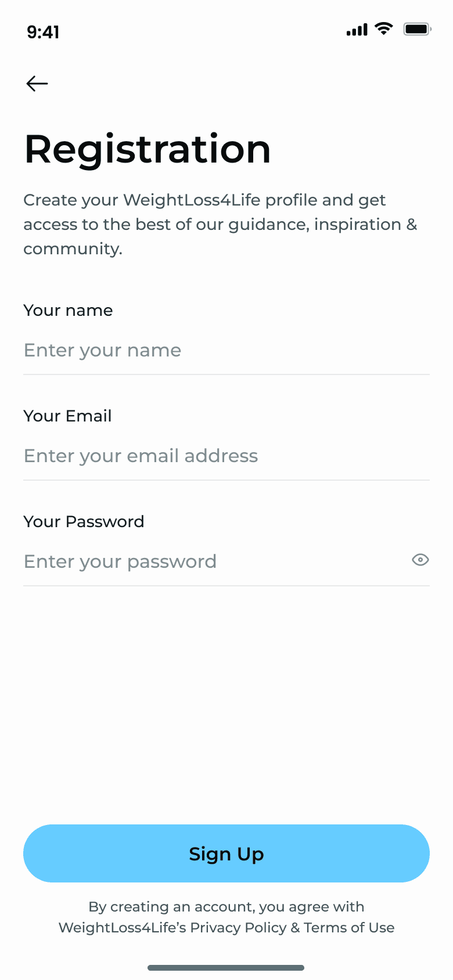Select the "Enter your password" field
This screenshot has height=980, width=453.
click(209, 561)
